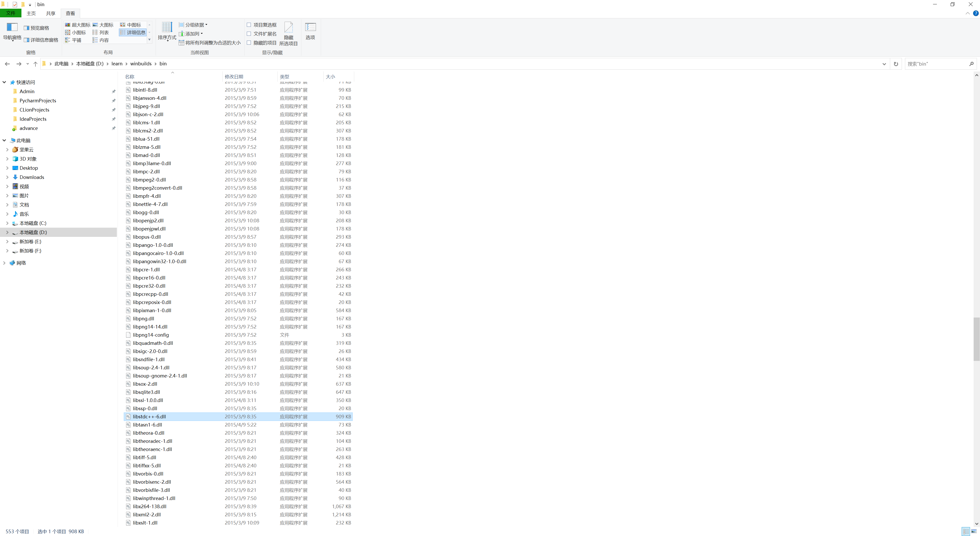Screen dimensions: 980x536
Task: Sort by the Name column header
Action: pos(173,77)
